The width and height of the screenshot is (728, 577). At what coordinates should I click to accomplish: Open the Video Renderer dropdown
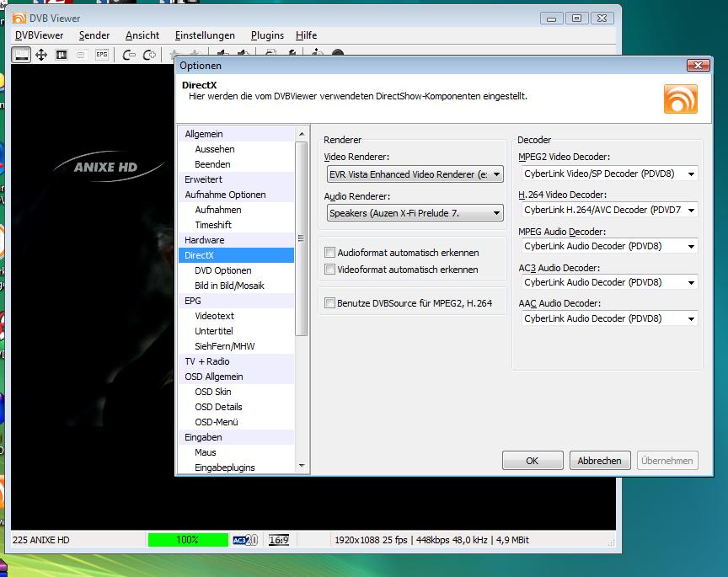click(496, 174)
